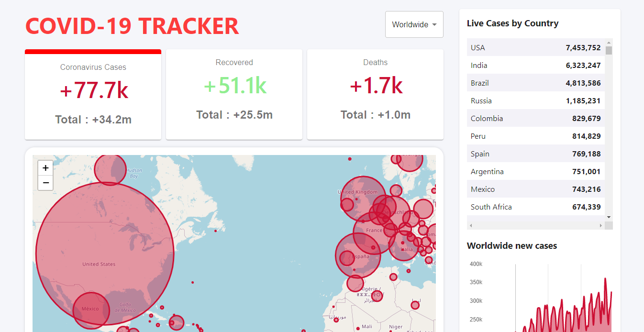Click the Deaths statistics card

point(375,94)
